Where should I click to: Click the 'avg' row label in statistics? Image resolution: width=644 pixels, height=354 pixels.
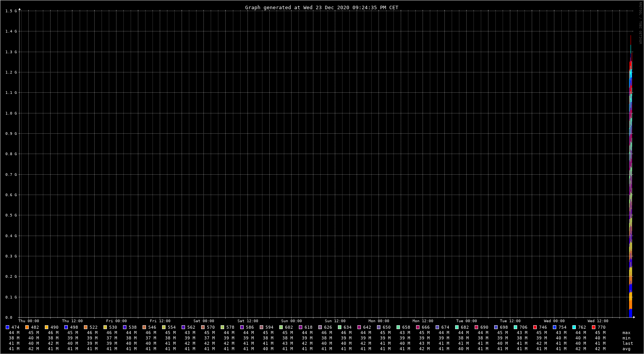point(626,349)
